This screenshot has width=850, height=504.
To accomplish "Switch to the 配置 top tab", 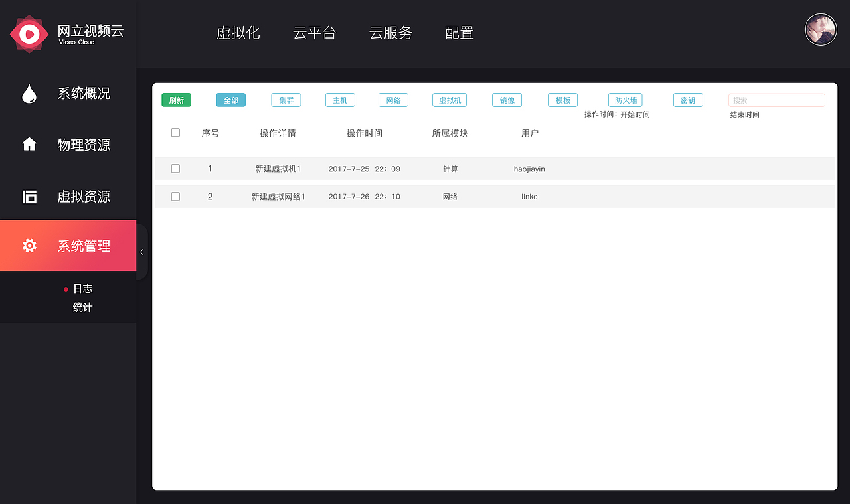I will pyautogui.click(x=460, y=33).
